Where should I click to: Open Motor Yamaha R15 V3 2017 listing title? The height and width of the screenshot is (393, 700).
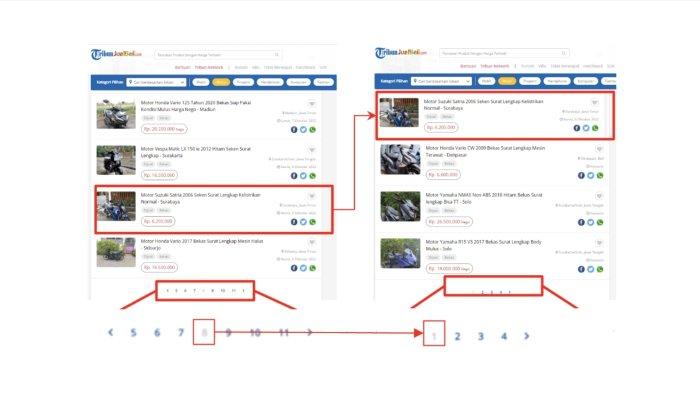[483, 245]
